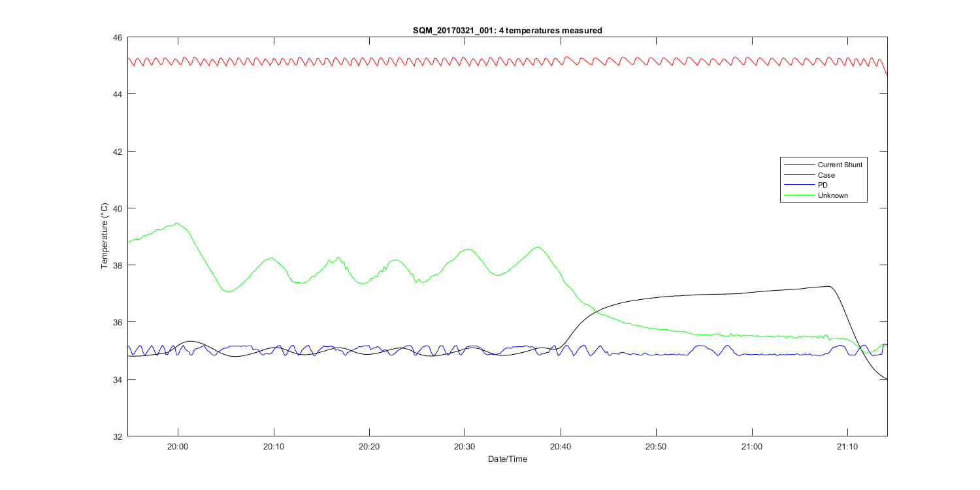Viewport: 980px width, 490px height.
Task: Click the Temperature (°C) y-axis label
Action: [x=104, y=237]
